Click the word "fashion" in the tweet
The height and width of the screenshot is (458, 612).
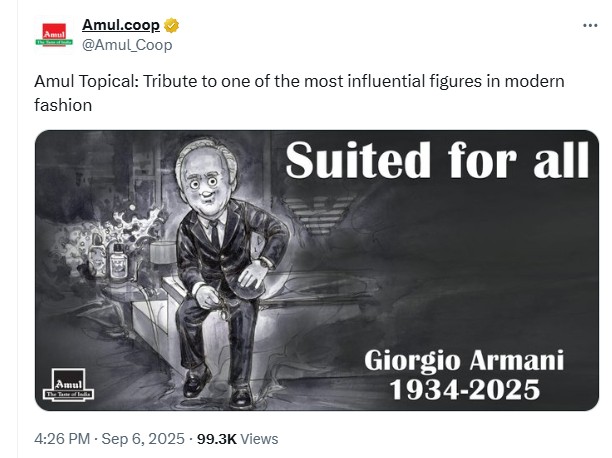[63, 105]
